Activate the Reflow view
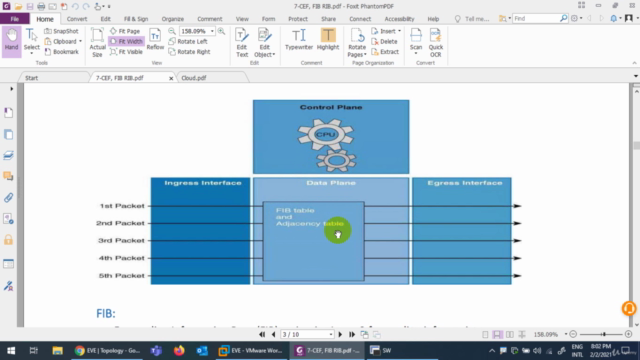640x360 pixels. pyautogui.click(x=155, y=40)
